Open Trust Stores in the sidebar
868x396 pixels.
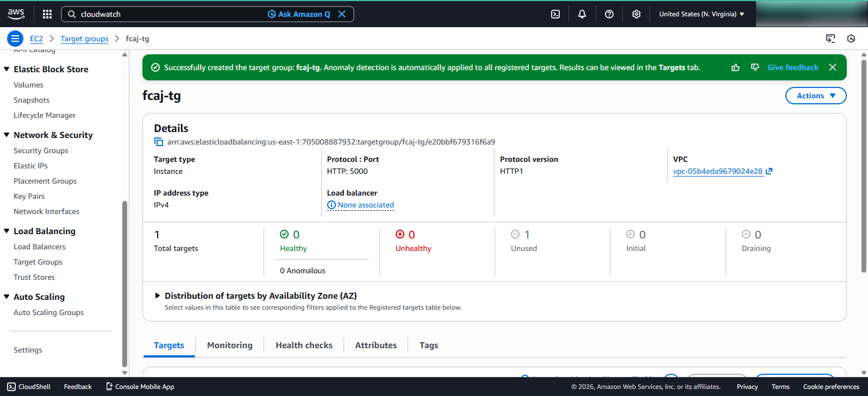coord(34,277)
